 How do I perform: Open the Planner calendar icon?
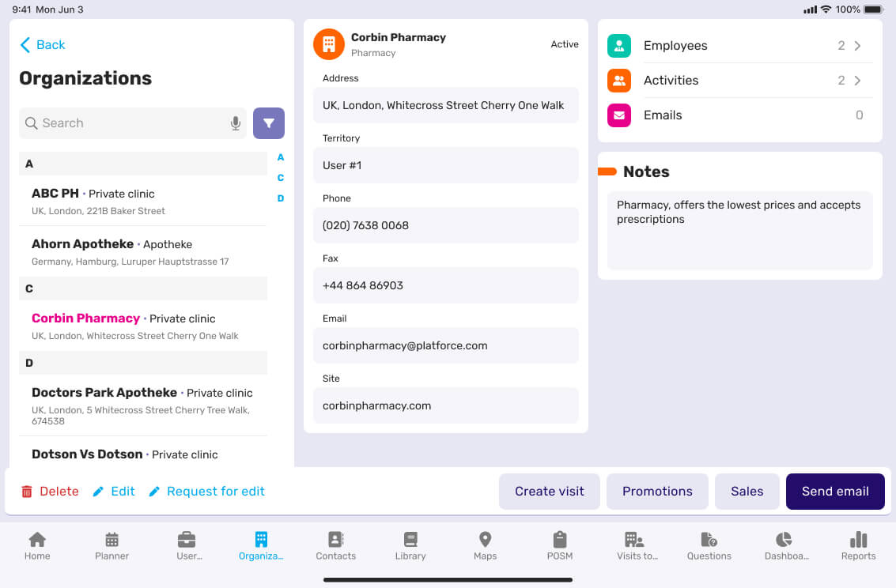point(112,540)
